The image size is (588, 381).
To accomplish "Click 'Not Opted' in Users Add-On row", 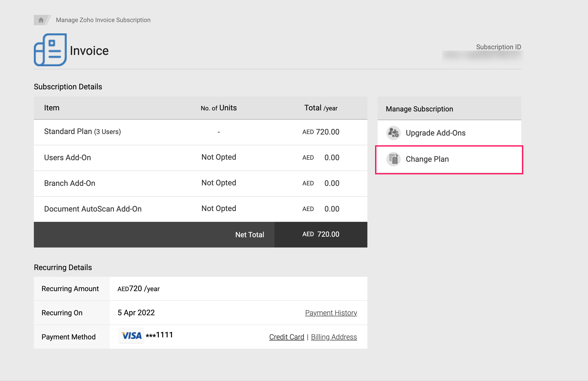I will point(219,157).
